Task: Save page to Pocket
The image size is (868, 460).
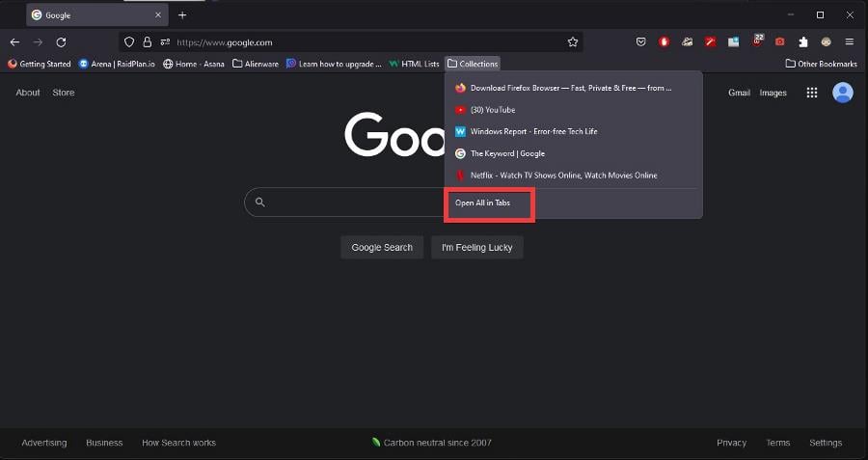Action: 641,42
